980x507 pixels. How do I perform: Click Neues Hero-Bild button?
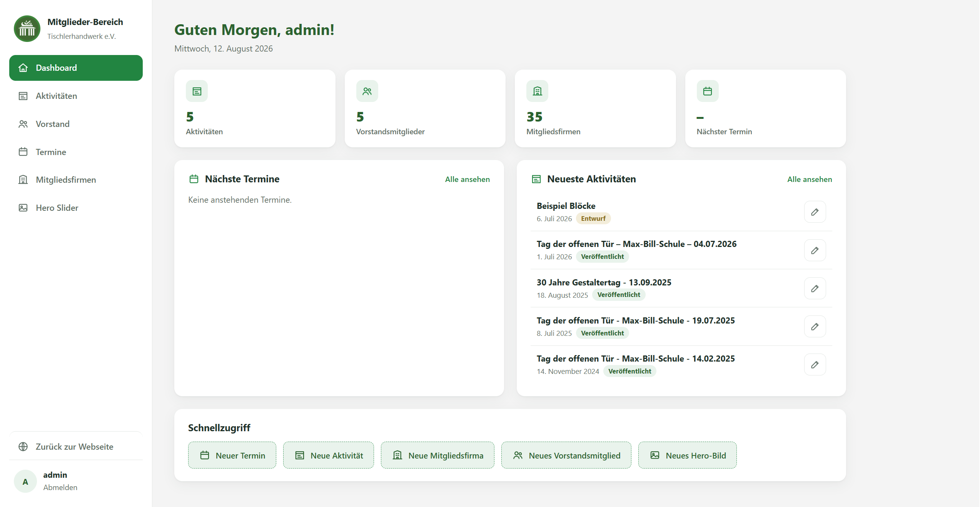[x=688, y=455]
